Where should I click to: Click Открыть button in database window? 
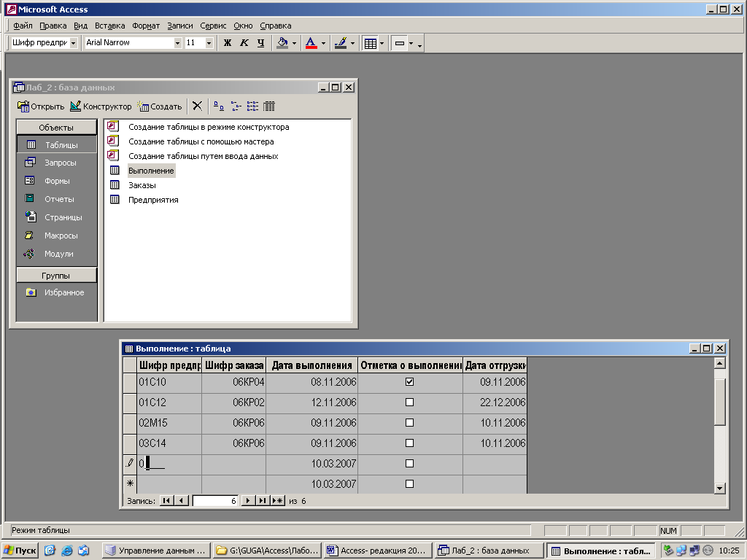pos(41,106)
